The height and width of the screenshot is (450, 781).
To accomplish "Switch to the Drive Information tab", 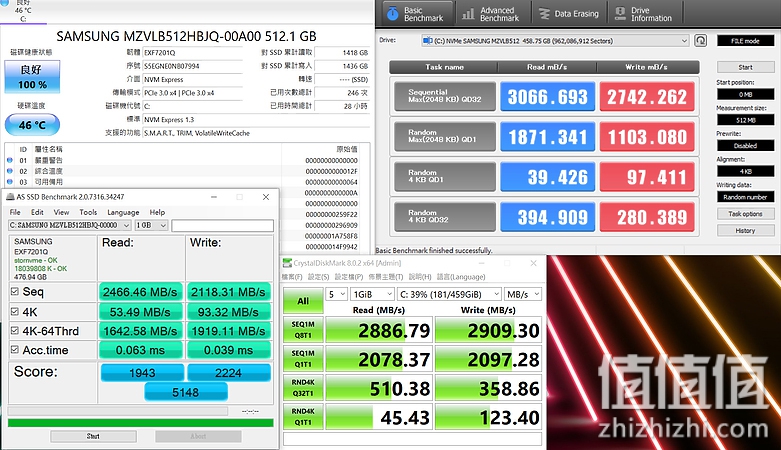I will click(x=645, y=13).
